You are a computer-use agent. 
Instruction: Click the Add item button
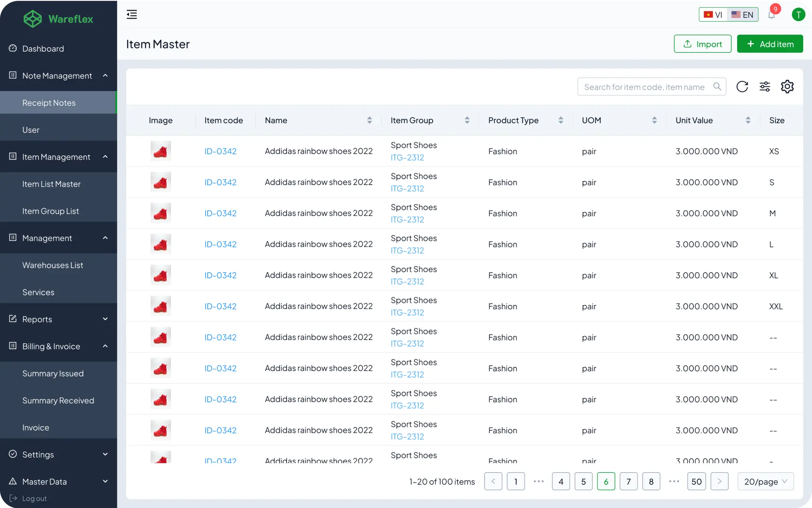(x=770, y=44)
